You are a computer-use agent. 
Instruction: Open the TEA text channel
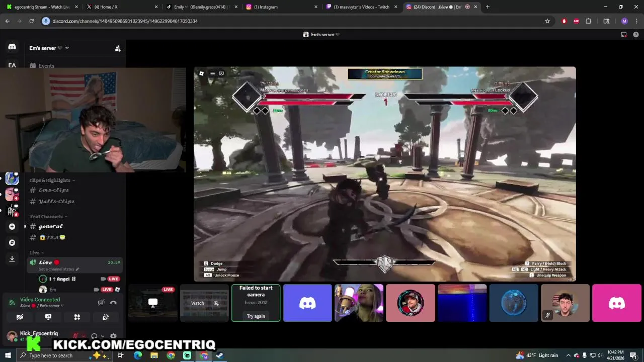point(75,238)
